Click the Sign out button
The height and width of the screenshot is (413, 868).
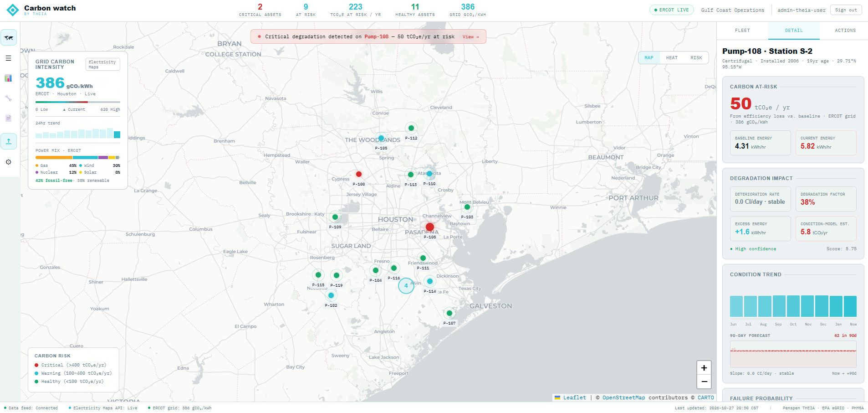pos(846,10)
